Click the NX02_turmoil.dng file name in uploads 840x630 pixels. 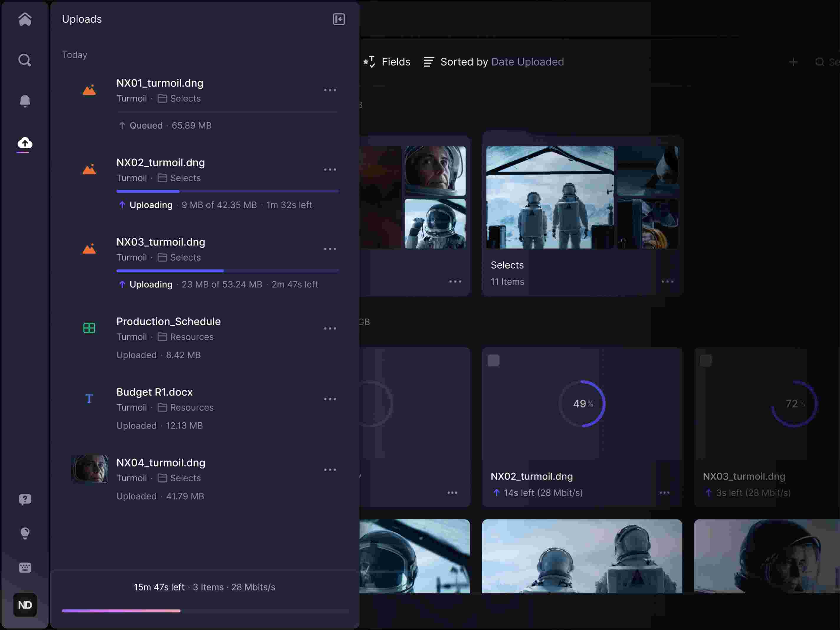161,163
